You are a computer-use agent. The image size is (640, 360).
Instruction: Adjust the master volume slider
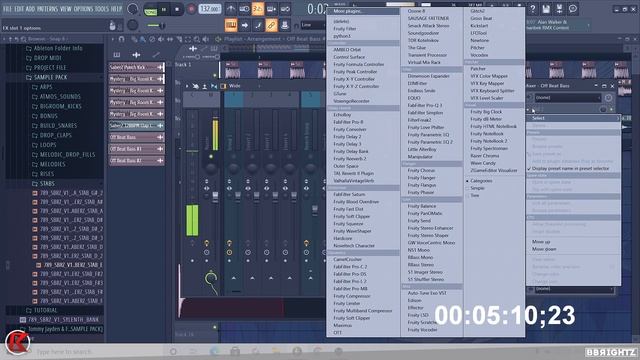tap(156, 26)
